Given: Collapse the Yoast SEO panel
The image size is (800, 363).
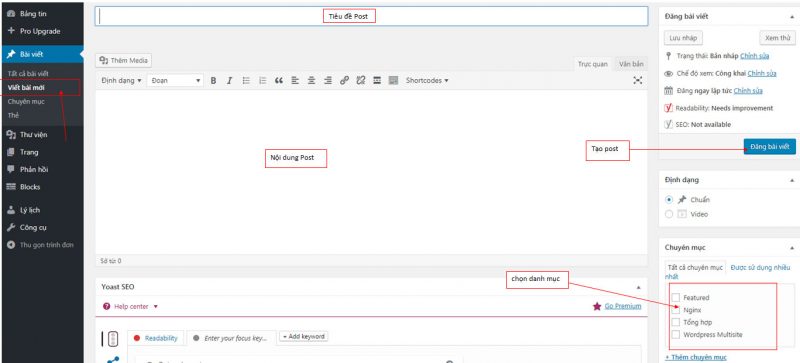Looking at the screenshot, I should (x=638, y=287).
